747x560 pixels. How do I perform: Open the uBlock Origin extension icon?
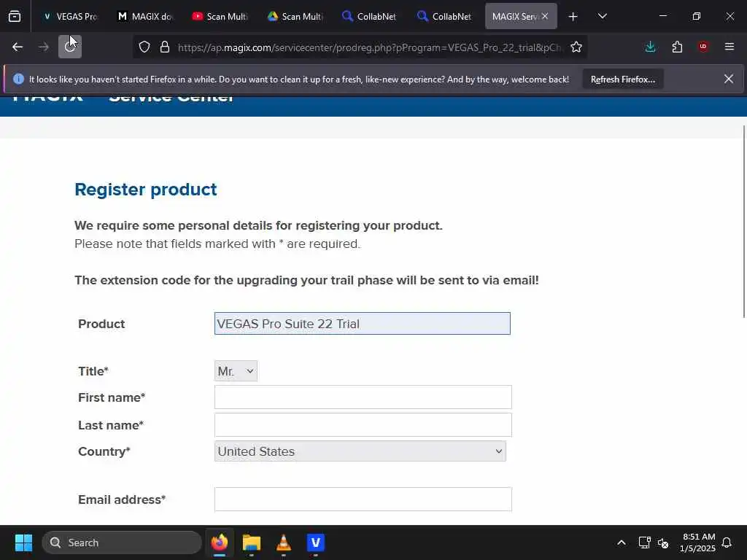[703, 47]
